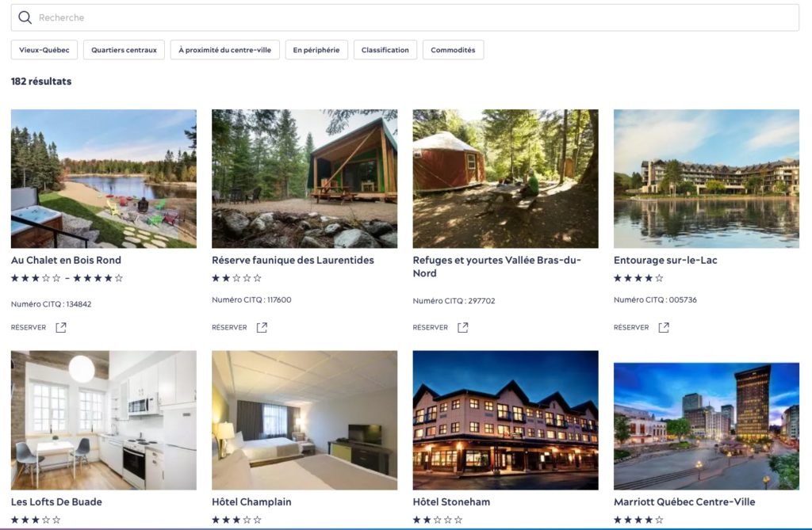The image size is (812, 530).
Task: Click RÉSERVER under Au Chalet en Bois Rond
Action: pyautogui.click(x=29, y=327)
